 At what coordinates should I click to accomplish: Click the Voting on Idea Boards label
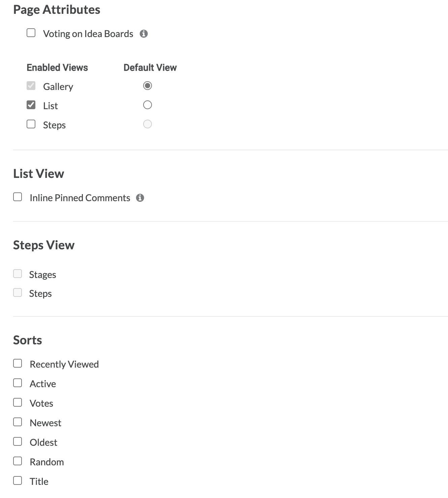pos(88,34)
